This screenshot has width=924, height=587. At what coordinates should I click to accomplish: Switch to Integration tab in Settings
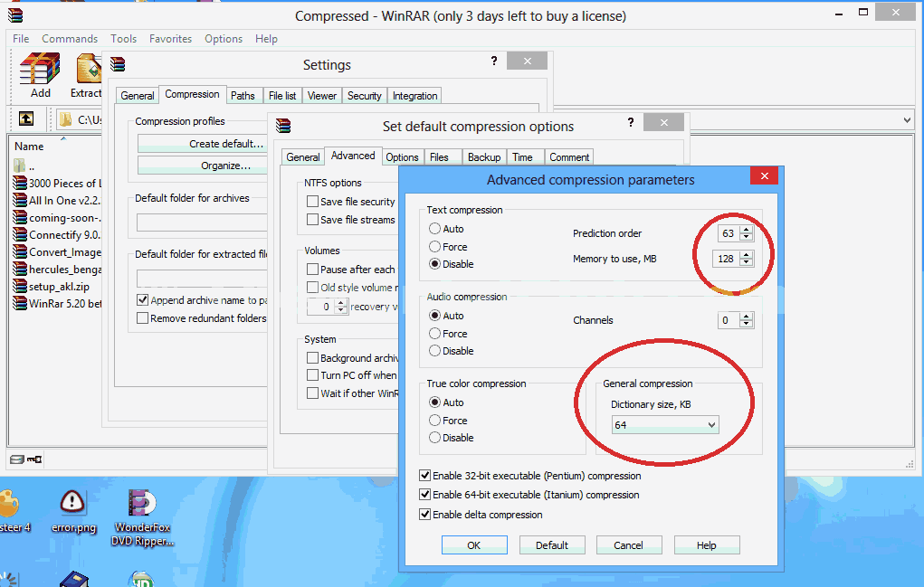click(414, 95)
